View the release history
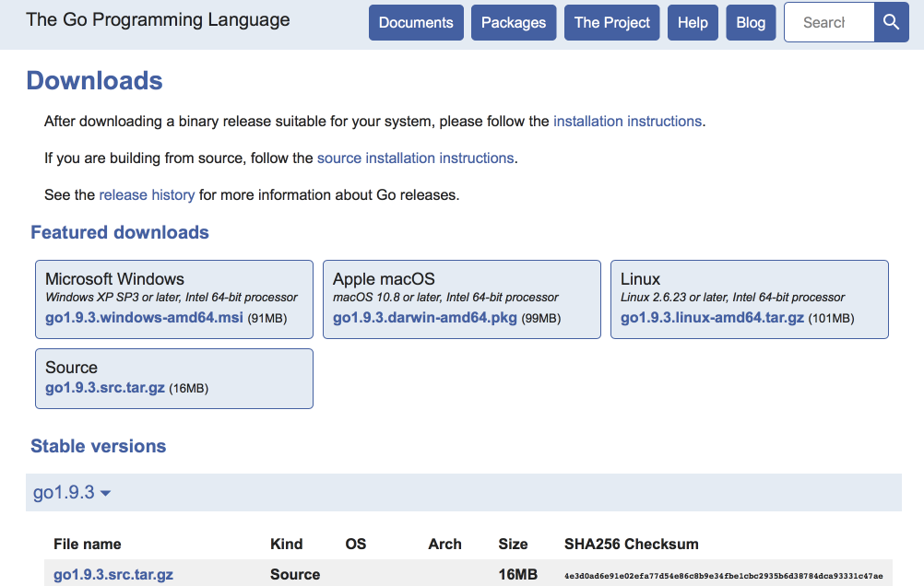The height and width of the screenshot is (586, 924). [x=147, y=194]
